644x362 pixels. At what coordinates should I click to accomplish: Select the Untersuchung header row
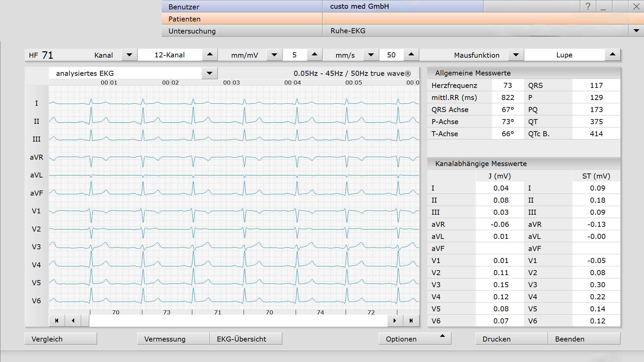242,31
